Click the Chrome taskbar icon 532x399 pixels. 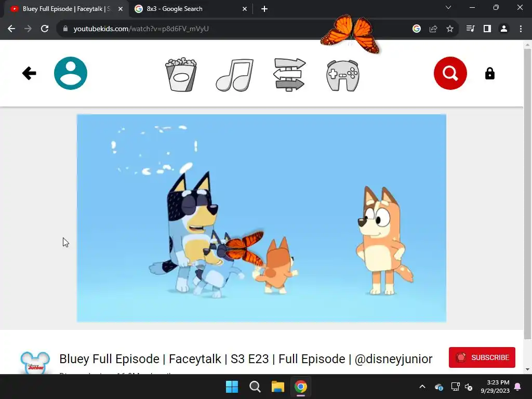pyautogui.click(x=301, y=387)
